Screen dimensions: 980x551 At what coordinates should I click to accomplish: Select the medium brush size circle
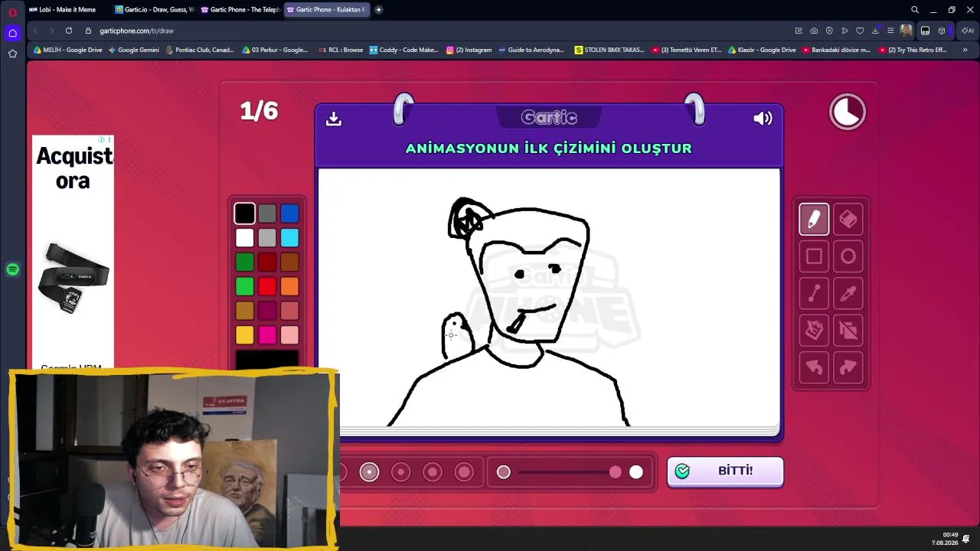400,472
